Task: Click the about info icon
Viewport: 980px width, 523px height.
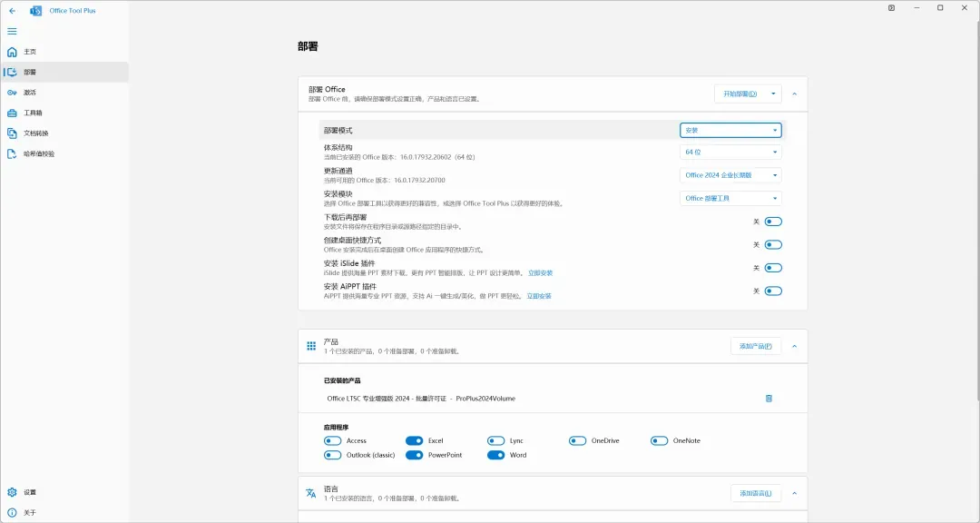Action: [12, 512]
